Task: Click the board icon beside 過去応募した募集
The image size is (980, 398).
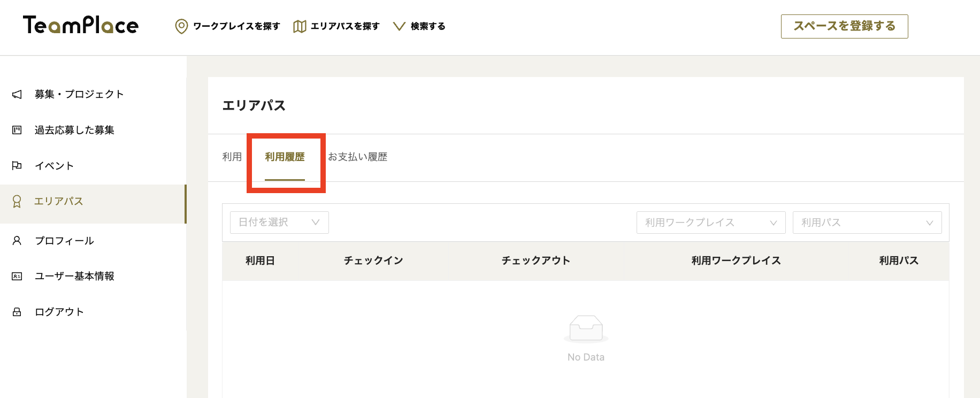Action: (x=17, y=130)
